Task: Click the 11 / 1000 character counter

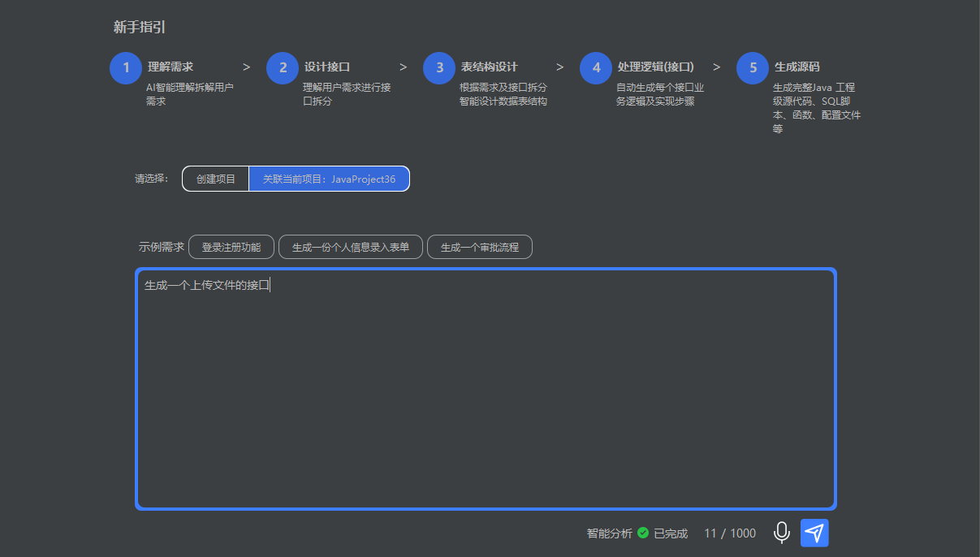Action: [730, 533]
